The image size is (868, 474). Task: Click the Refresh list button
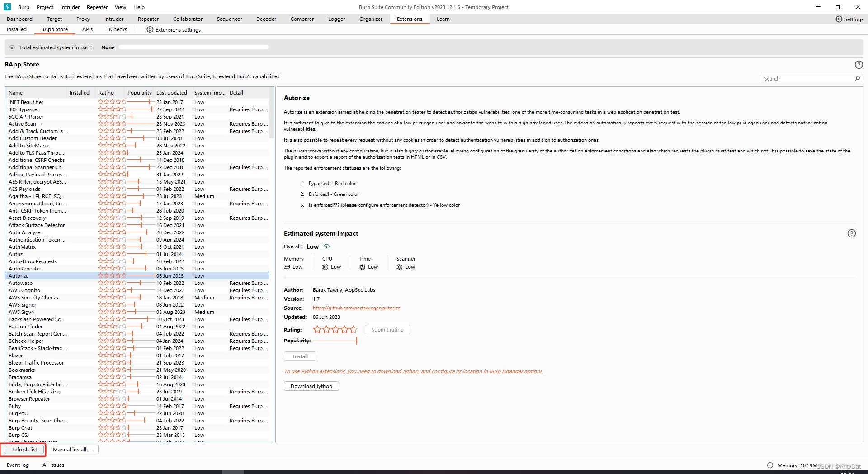point(24,450)
